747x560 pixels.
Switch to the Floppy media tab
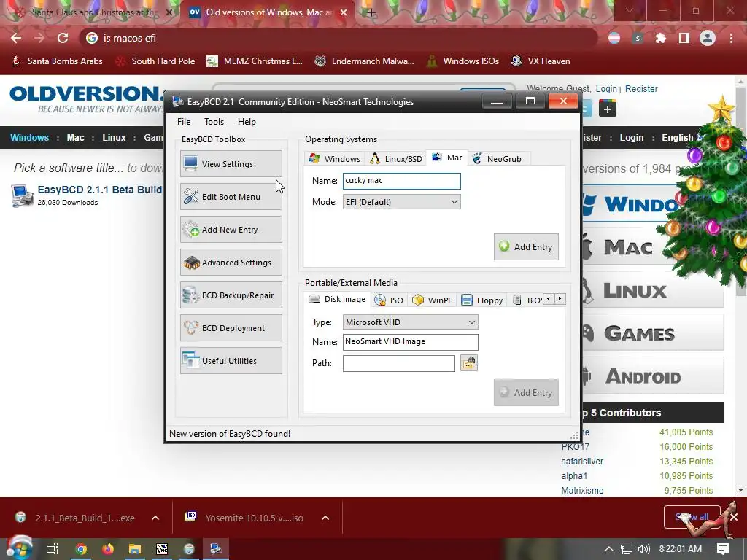click(482, 300)
